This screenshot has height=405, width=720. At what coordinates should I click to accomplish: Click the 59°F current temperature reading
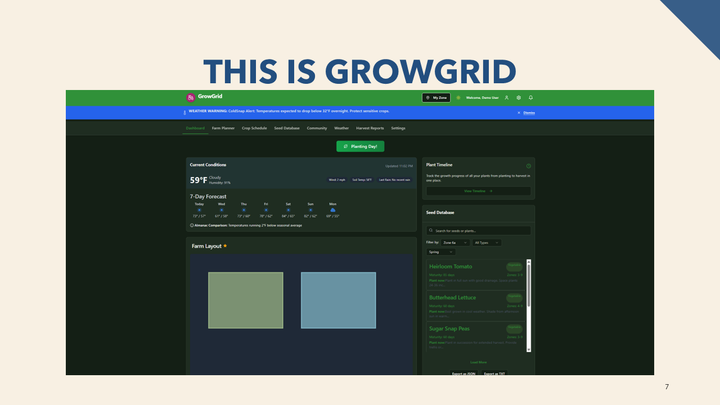pos(198,180)
